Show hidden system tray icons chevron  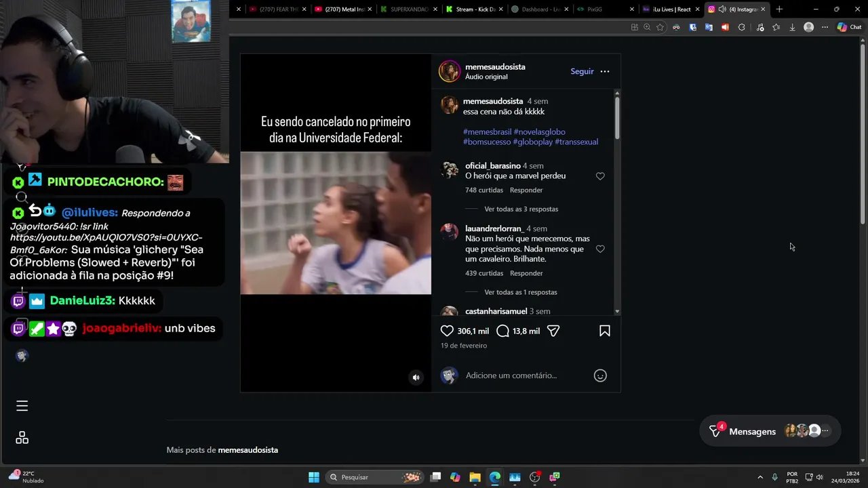coord(760,477)
